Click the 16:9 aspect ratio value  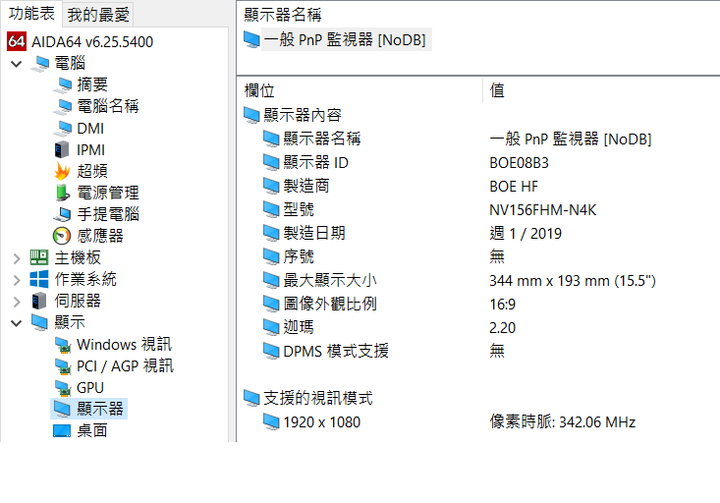pyautogui.click(x=502, y=304)
